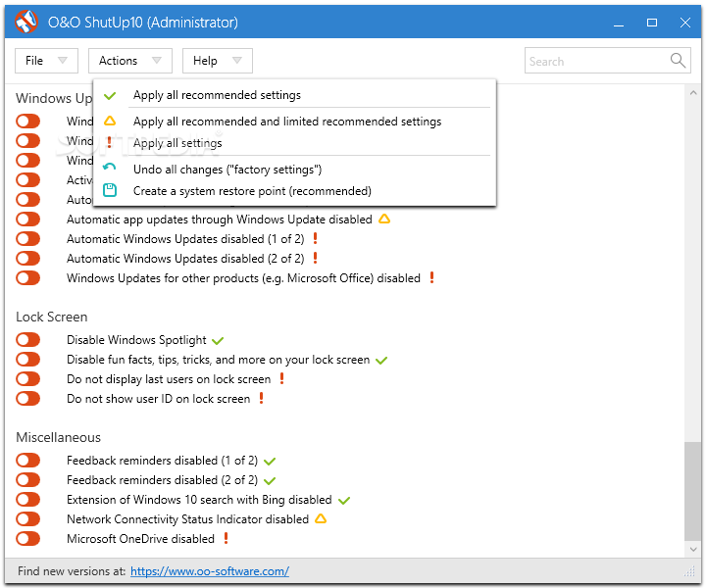Toggle Automatic Windows Updates disabled (2 of 2) switch
The height and width of the screenshot is (588, 706).
click(x=27, y=259)
